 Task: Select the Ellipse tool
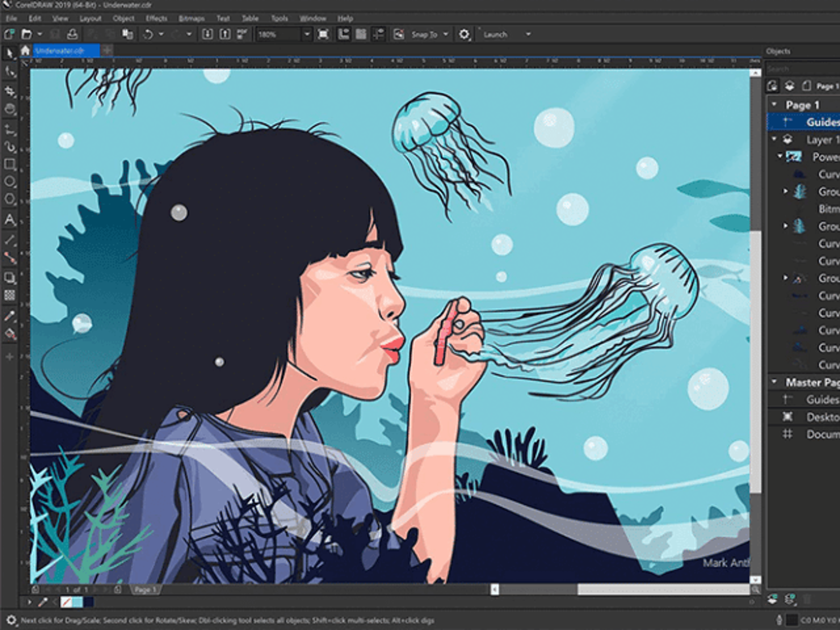point(9,182)
